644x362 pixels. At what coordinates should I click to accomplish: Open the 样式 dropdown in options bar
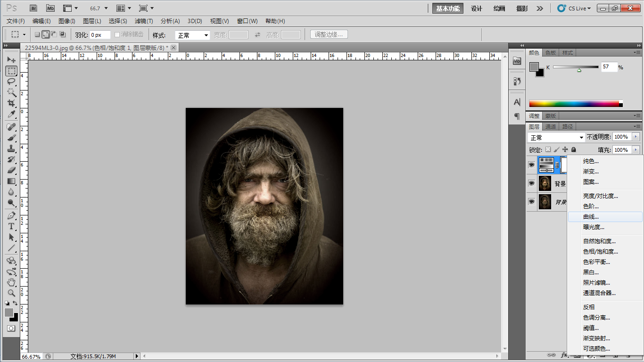192,35
